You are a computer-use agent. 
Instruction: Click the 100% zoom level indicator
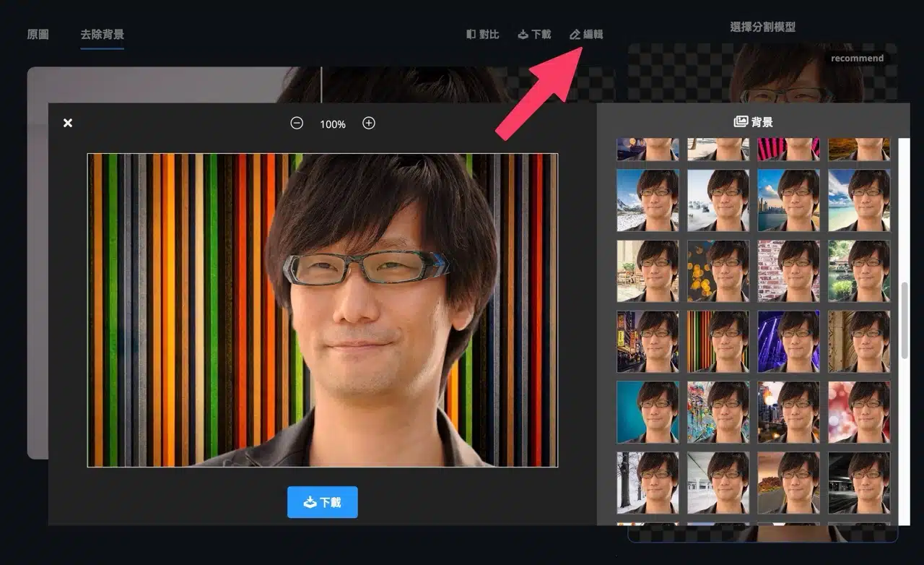click(x=333, y=124)
